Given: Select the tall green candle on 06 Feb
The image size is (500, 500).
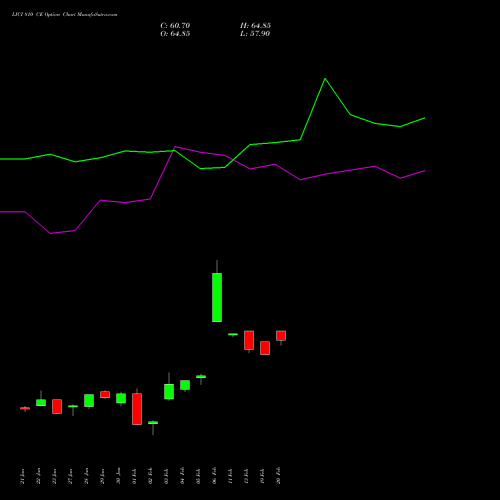Looking at the screenshot, I should tap(217, 297).
